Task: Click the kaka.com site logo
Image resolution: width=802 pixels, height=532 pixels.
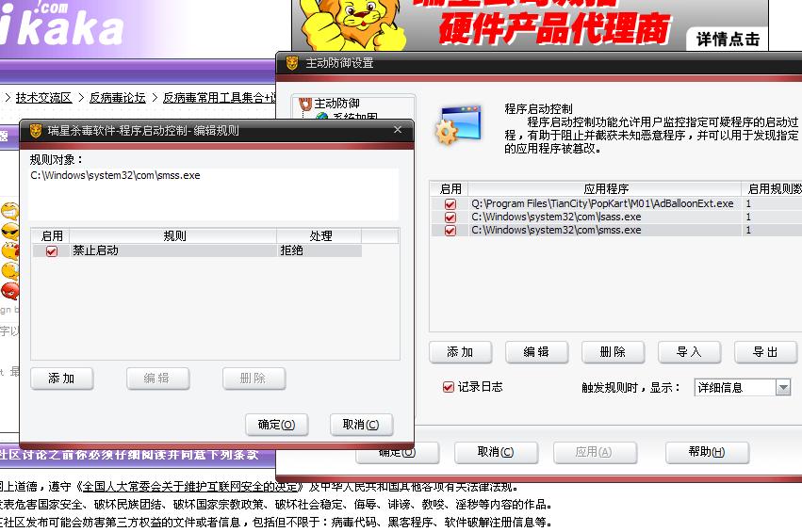Action: point(61,24)
